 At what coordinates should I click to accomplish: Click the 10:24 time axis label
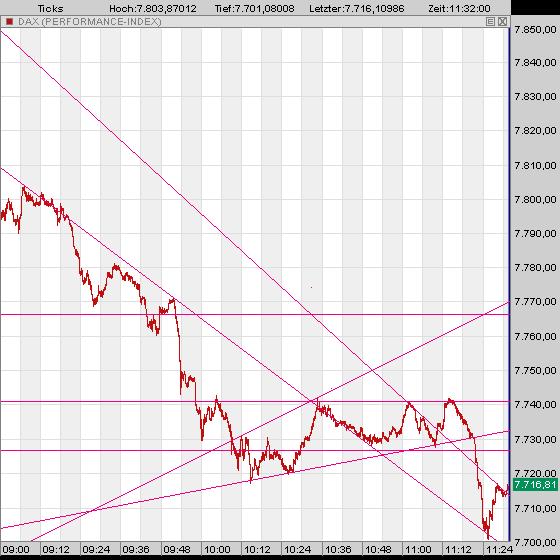click(297, 549)
